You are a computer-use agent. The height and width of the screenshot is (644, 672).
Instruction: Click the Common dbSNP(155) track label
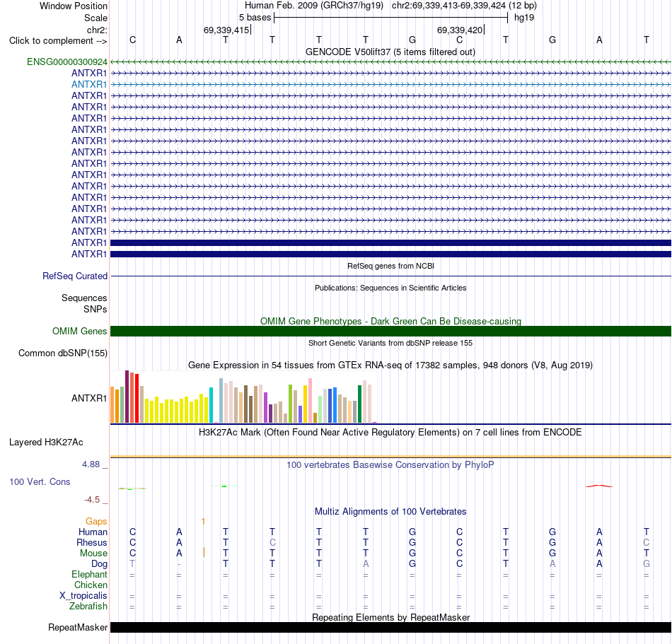(x=62, y=353)
